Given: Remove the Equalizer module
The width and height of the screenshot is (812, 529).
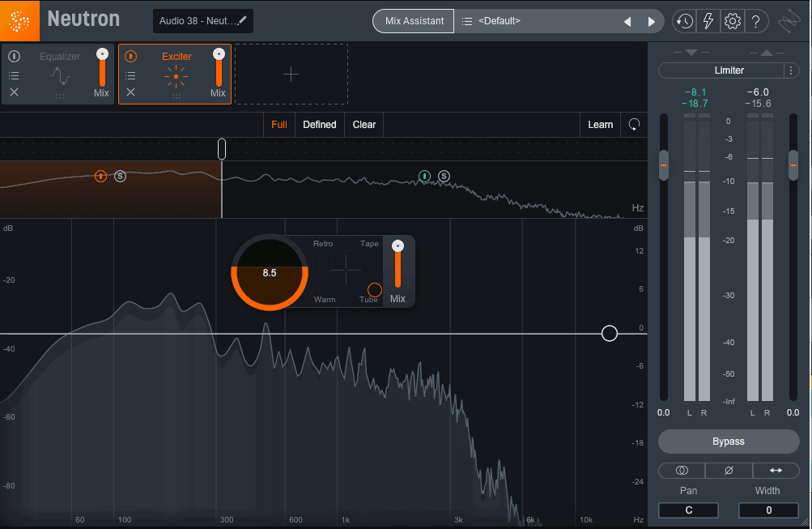Looking at the screenshot, I should pos(14,92).
